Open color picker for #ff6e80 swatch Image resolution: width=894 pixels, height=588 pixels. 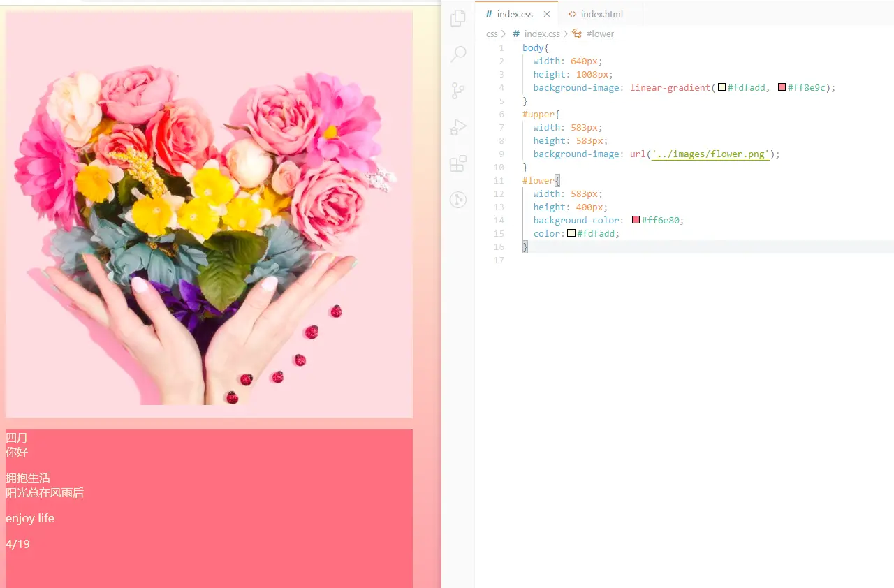pos(636,220)
